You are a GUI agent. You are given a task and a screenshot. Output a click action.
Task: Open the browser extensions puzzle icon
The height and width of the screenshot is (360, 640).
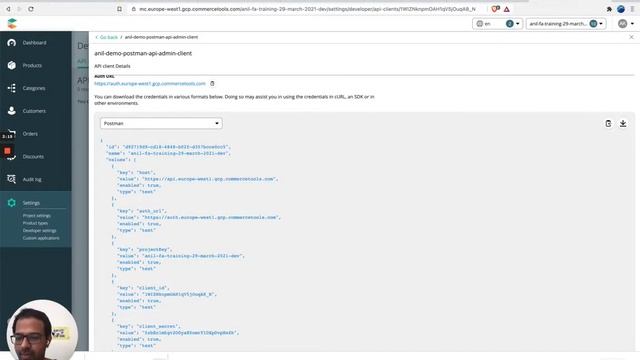click(609, 9)
